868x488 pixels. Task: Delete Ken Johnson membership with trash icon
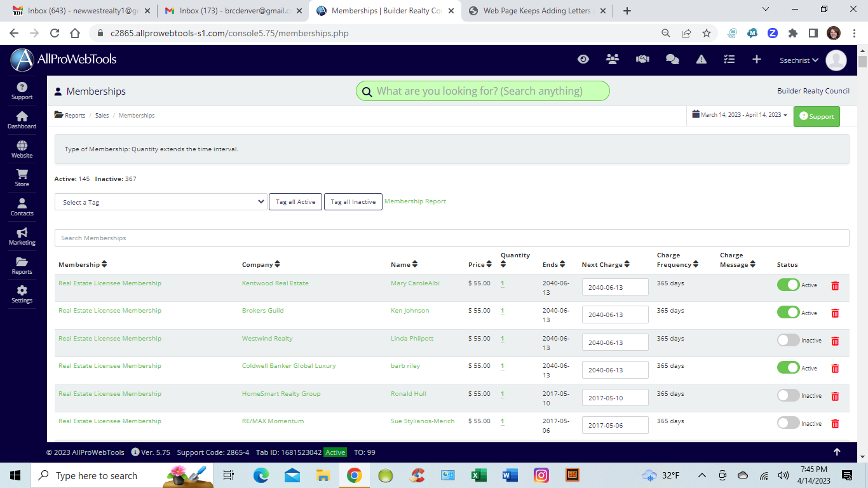click(835, 313)
